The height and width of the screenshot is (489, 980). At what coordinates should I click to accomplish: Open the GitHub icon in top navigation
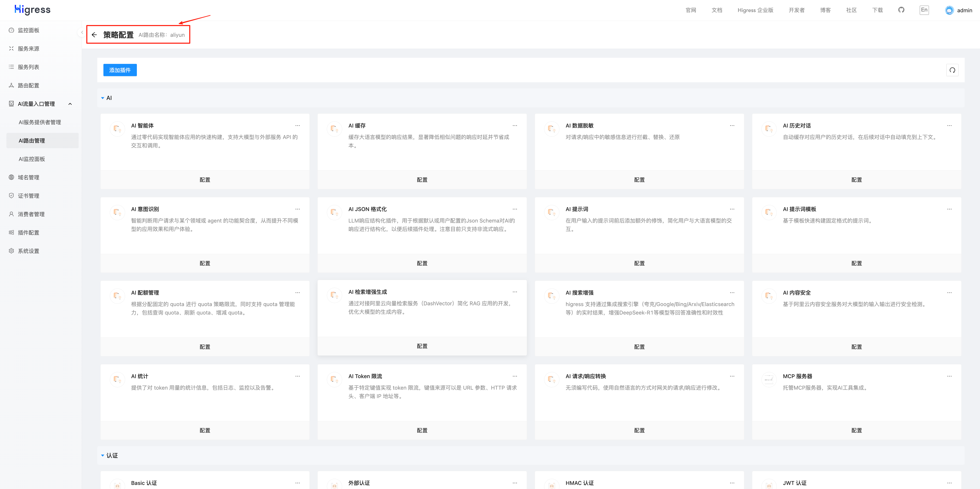[x=901, y=10]
